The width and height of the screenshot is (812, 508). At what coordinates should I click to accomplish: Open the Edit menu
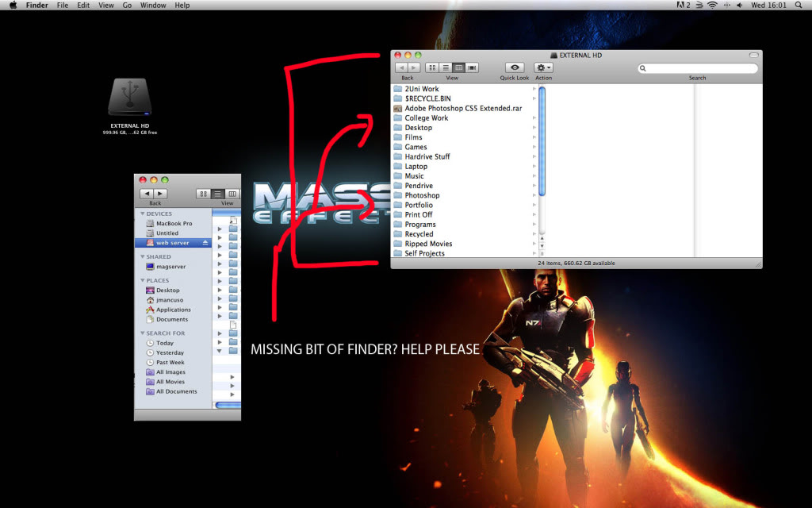[83, 6]
